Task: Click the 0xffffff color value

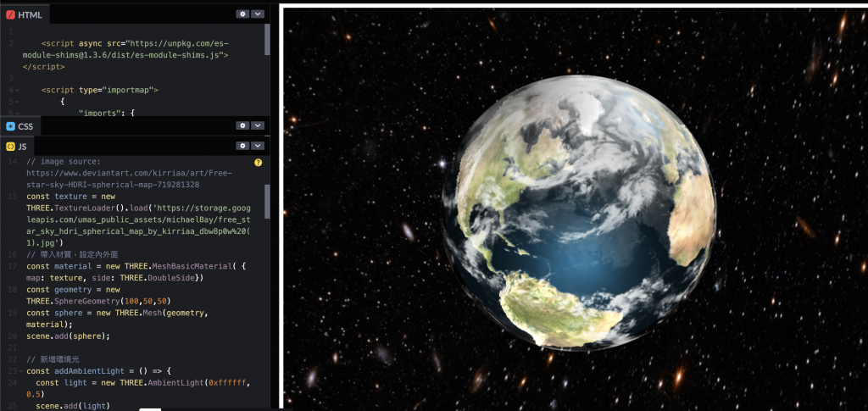Action: tap(227, 383)
